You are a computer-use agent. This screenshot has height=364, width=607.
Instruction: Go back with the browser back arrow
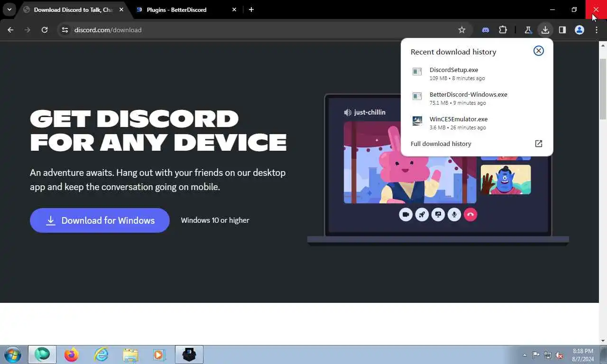10,30
